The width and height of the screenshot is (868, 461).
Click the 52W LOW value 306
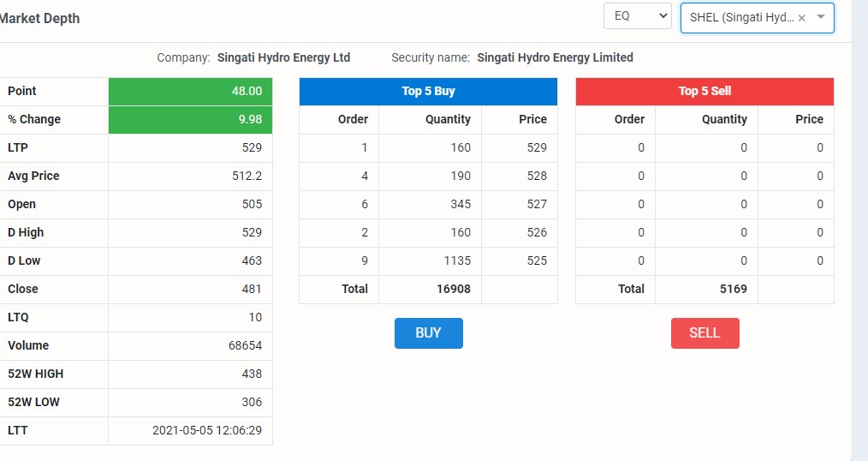(x=252, y=402)
